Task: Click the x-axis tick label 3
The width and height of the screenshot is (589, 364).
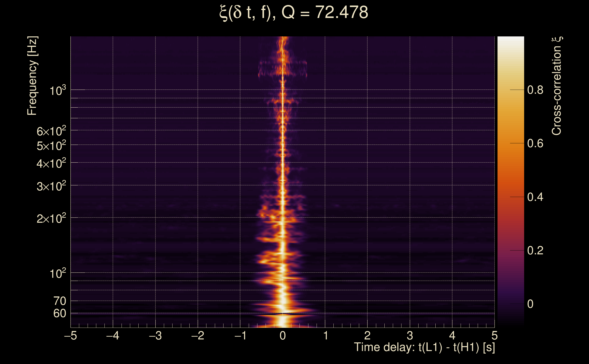Action: (x=410, y=336)
